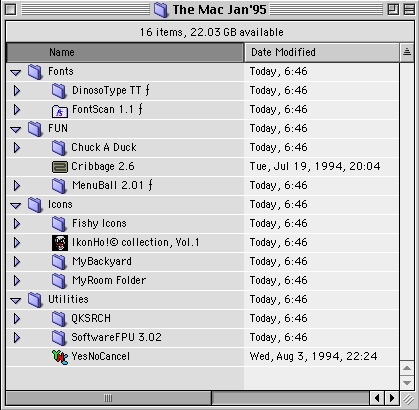
Task: Expand the SoftwareFPU 3.02 folder
Action: click(17, 338)
